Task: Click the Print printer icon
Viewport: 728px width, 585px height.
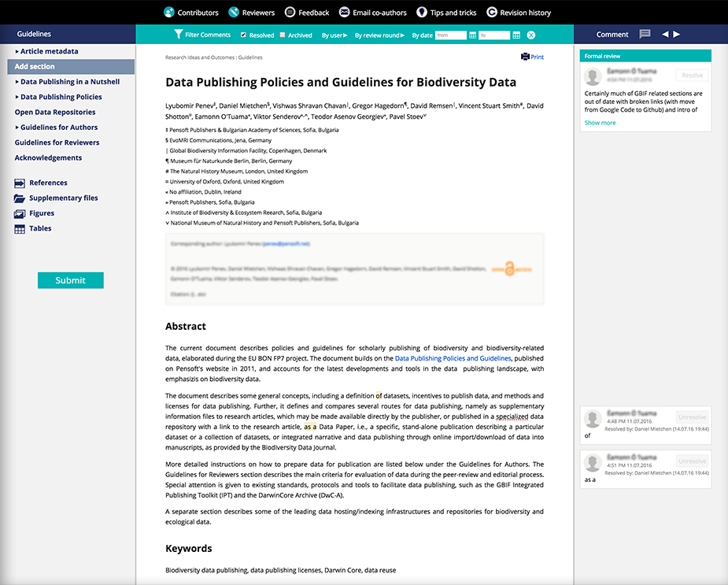Action: 525,57
